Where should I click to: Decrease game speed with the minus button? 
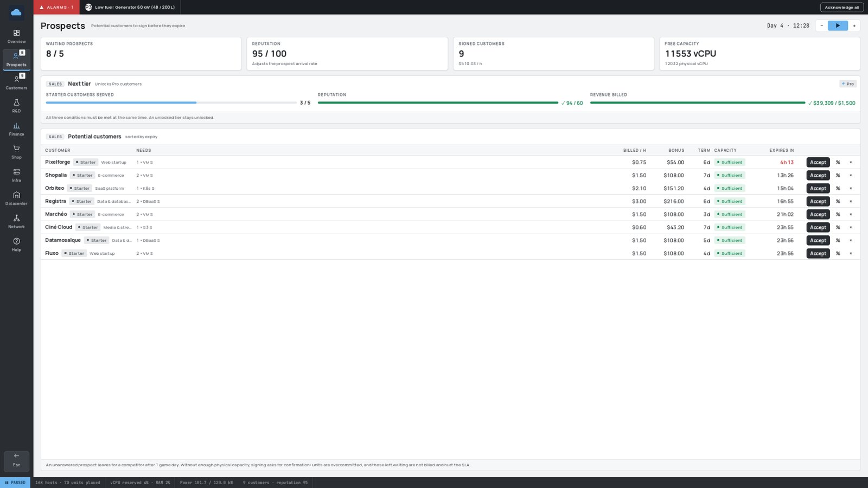(821, 25)
